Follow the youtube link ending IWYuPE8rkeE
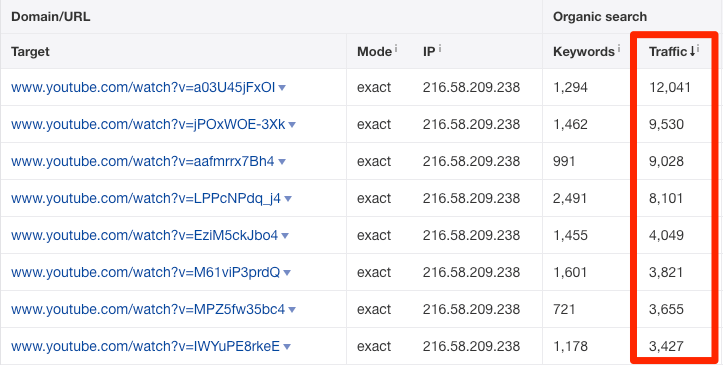723x365 pixels. pyautogui.click(x=145, y=346)
